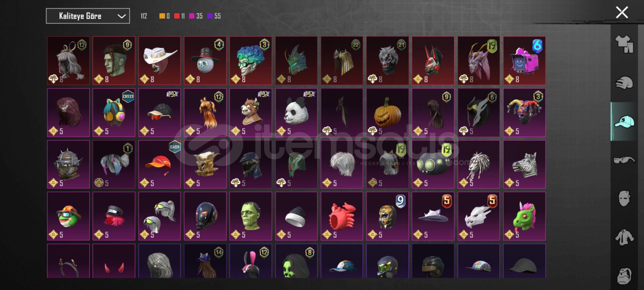Open the face mask category icon
This screenshot has height=290, width=644.
pyautogui.click(x=624, y=198)
